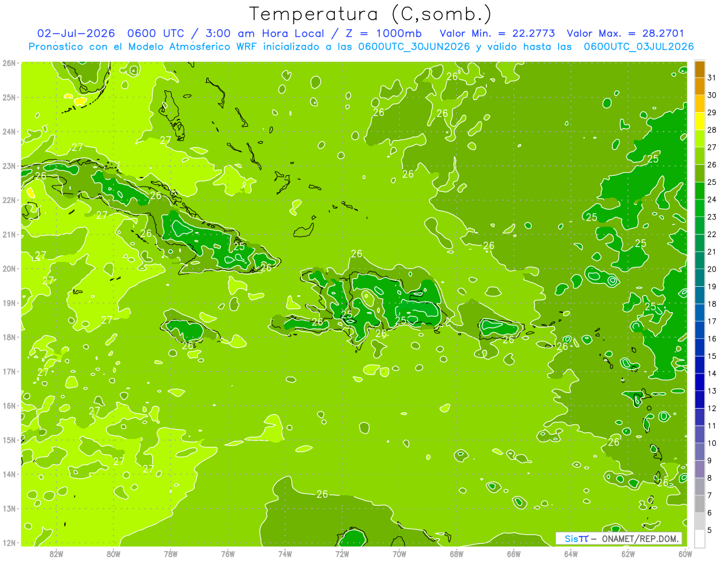Viewport: 728px width, 562px height.
Task: Click the Sisπ ONAMET/REP.DOM. logo
Action: 619,538
